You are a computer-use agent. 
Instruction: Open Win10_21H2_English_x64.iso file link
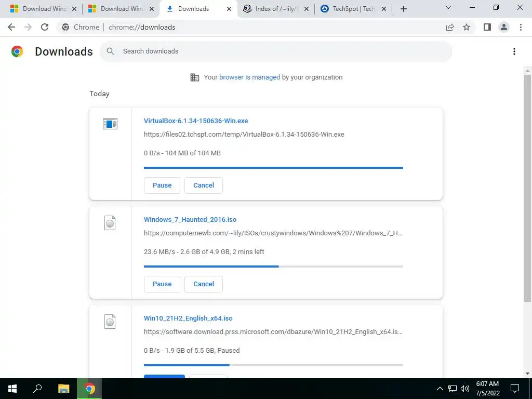click(188, 318)
